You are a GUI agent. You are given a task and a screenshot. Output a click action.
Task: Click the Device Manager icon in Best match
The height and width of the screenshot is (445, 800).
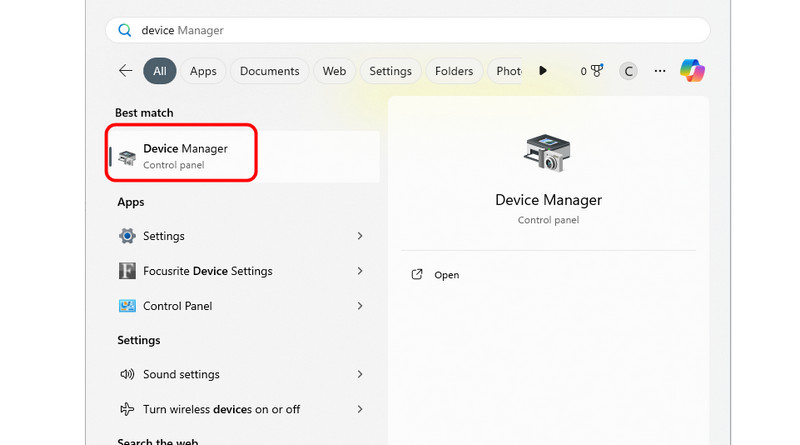[x=127, y=156]
